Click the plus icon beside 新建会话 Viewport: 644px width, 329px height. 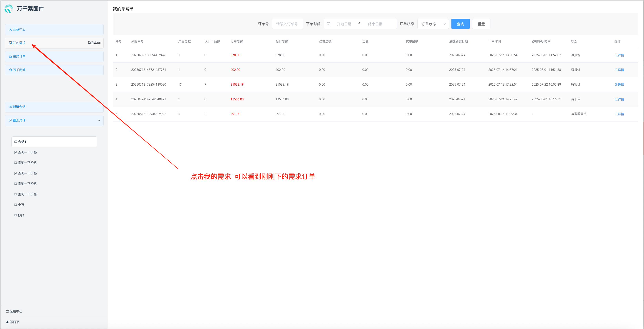point(99,107)
